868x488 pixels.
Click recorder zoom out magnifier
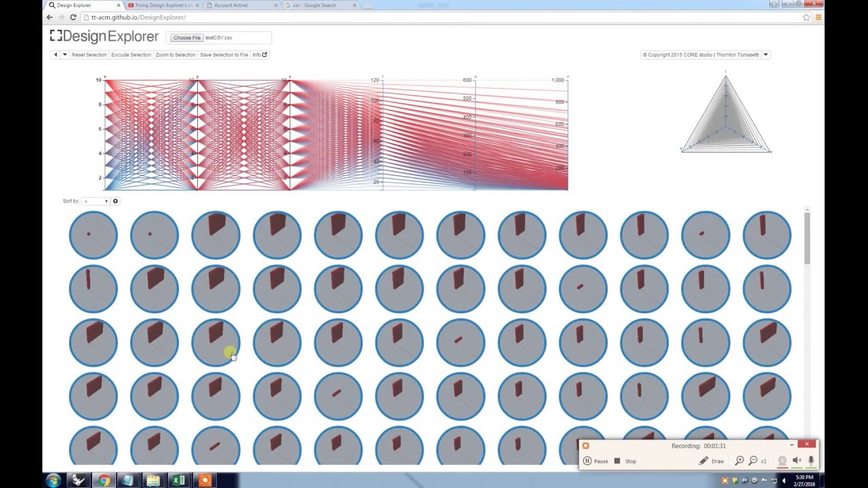point(753,461)
